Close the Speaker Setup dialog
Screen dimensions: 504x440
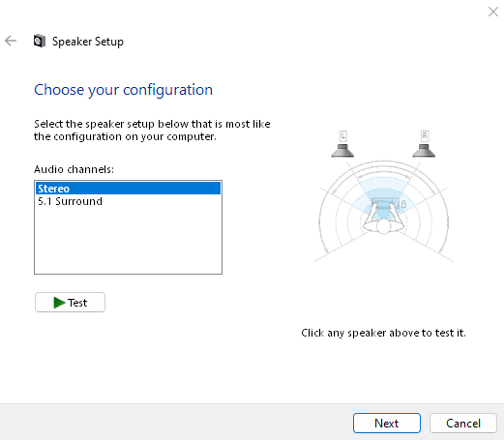coord(493,12)
